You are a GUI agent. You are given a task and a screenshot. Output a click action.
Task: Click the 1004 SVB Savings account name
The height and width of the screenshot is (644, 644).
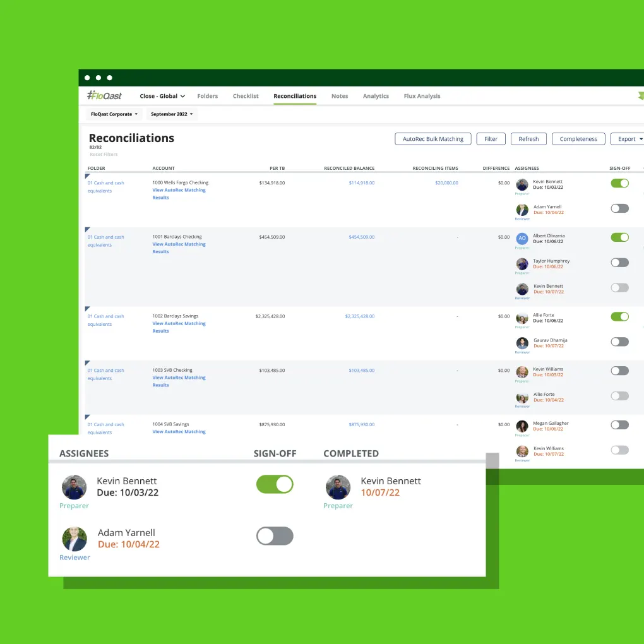click(x=171, y=424)
